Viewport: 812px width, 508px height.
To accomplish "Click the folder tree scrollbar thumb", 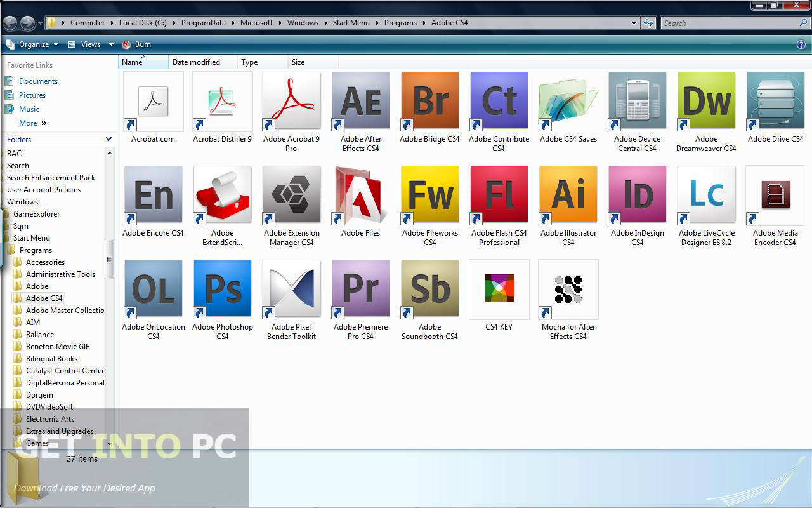I will (109, 258).
